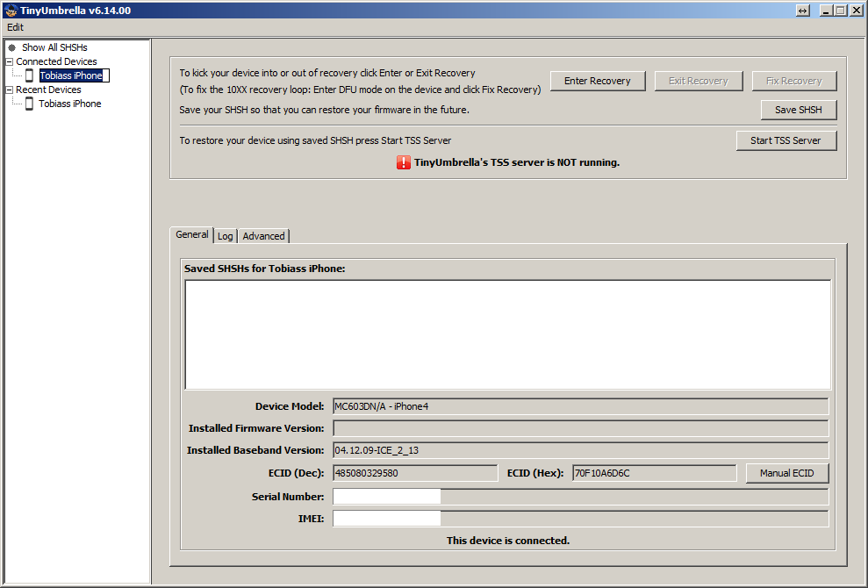Click 'TinyUmbrella's TSS server is NOT running.' text
This screenshot has width=868, height=588.
[517, 162]
